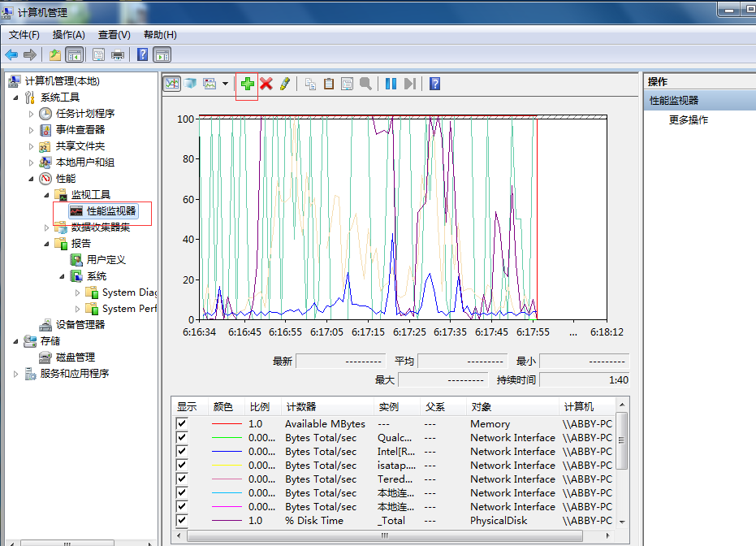This screenshot has height=546, width=756.
Task: Uncheck % Disk Time counter checkbox
Action: 182,521
